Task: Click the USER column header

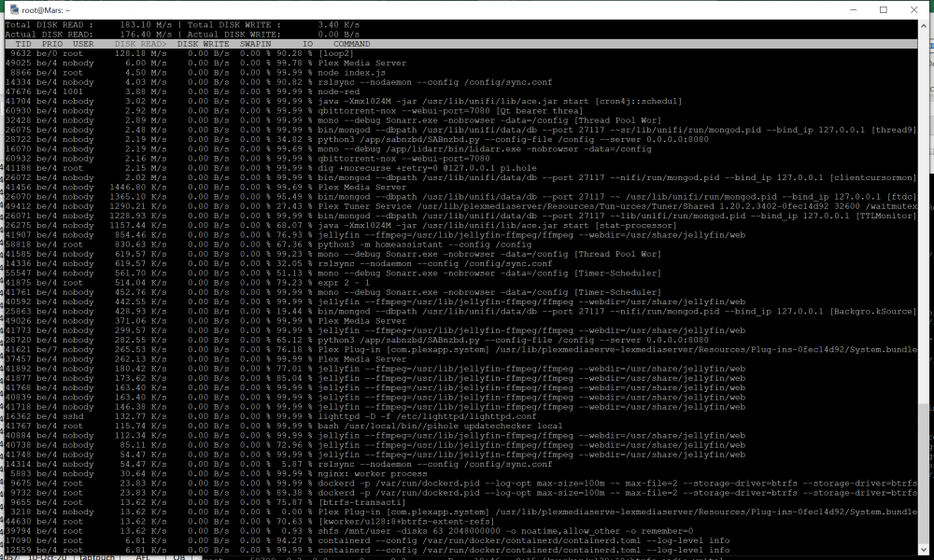Action: [x=83, y=44]
